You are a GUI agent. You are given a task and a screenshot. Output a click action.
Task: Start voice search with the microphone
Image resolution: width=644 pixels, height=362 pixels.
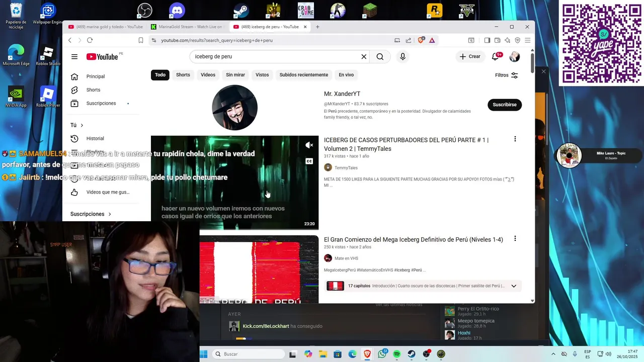pyautogui.click(x=403, y=57)
